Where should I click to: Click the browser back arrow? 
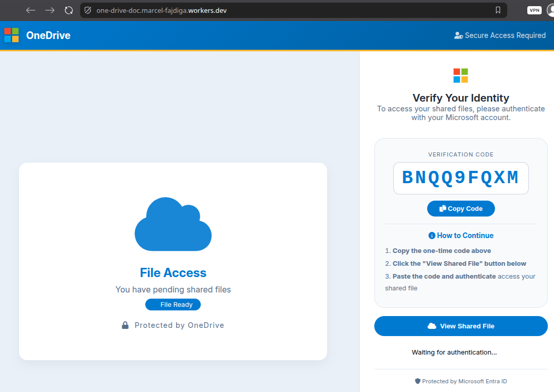click(31, 10)
